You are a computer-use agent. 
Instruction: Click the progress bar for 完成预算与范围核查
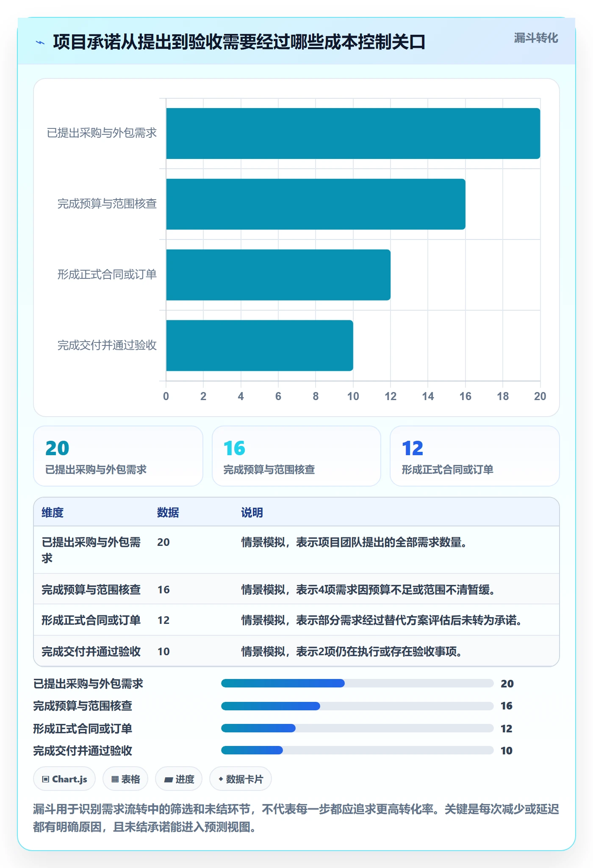tap(357, 706)
